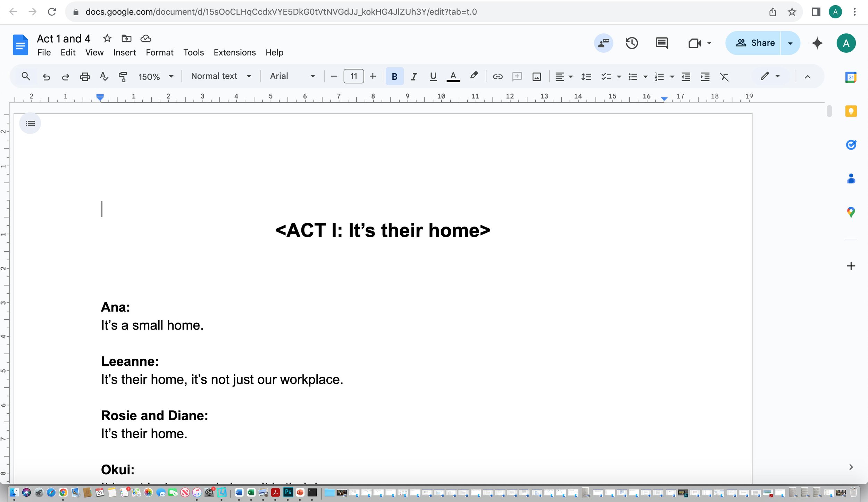Screen dimensions: 868x502
Task: Click the clear formatting icon
Action: pyautogui.click(x=724, y=76)
